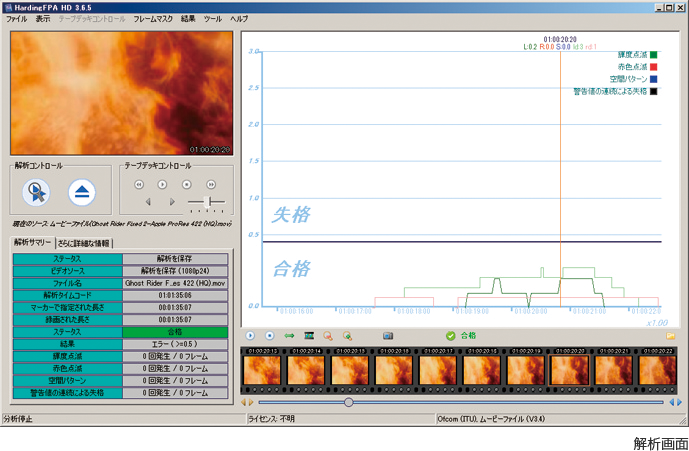Click the file name cell 'Ghost Rider F...es 422 (HQ).mov'
This screenshot has width=689, height=451.
[x=175, y=284]
